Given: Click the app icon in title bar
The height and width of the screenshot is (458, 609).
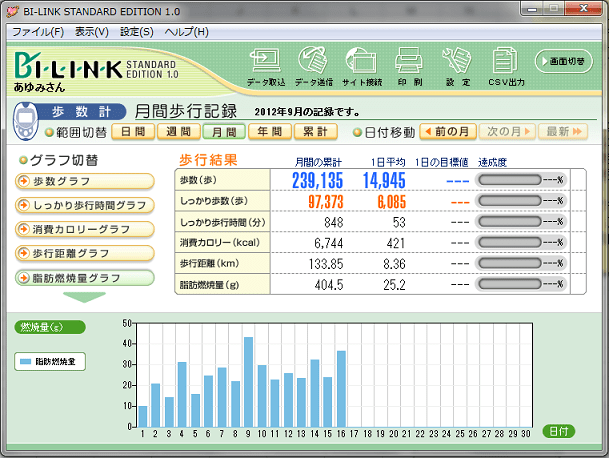Looking at the screenshot, I should click(x=13, y=12).
